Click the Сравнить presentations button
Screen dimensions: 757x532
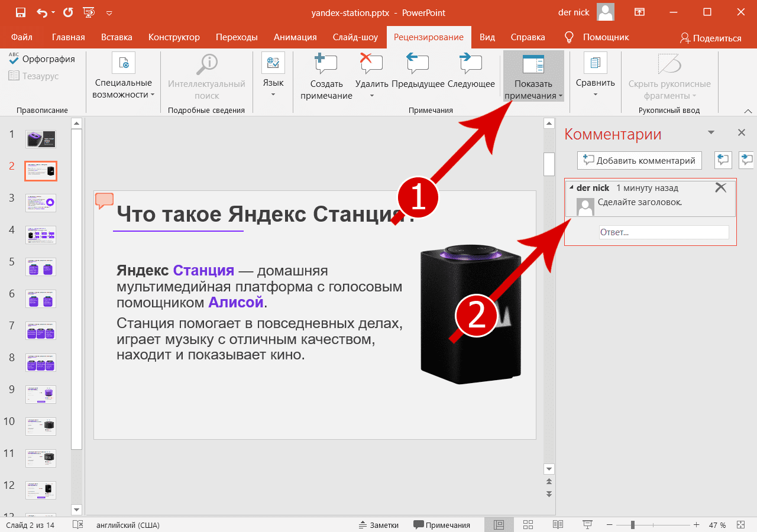[596, 75]
